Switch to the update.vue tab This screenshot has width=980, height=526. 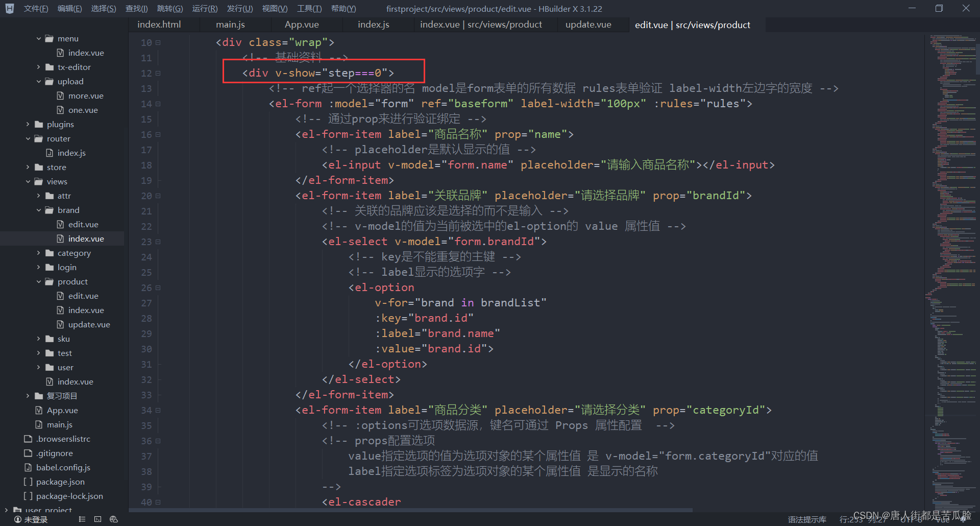(588, 25)
